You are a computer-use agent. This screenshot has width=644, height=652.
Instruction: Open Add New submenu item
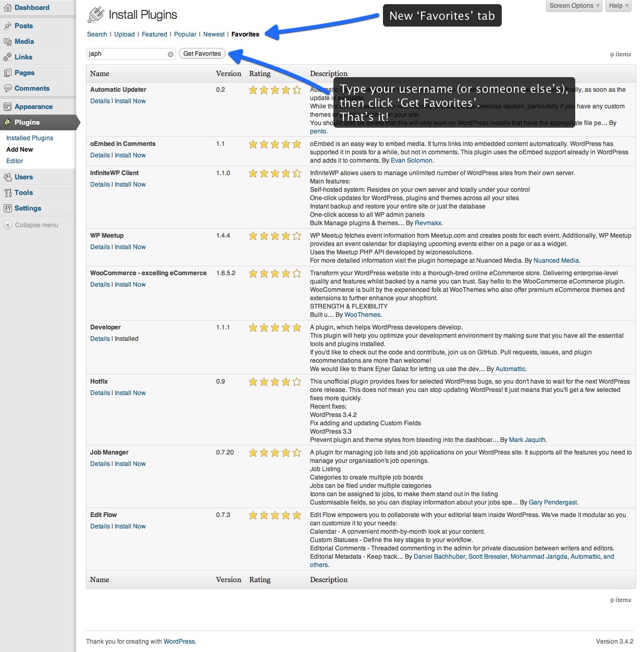tap(20, 150)
